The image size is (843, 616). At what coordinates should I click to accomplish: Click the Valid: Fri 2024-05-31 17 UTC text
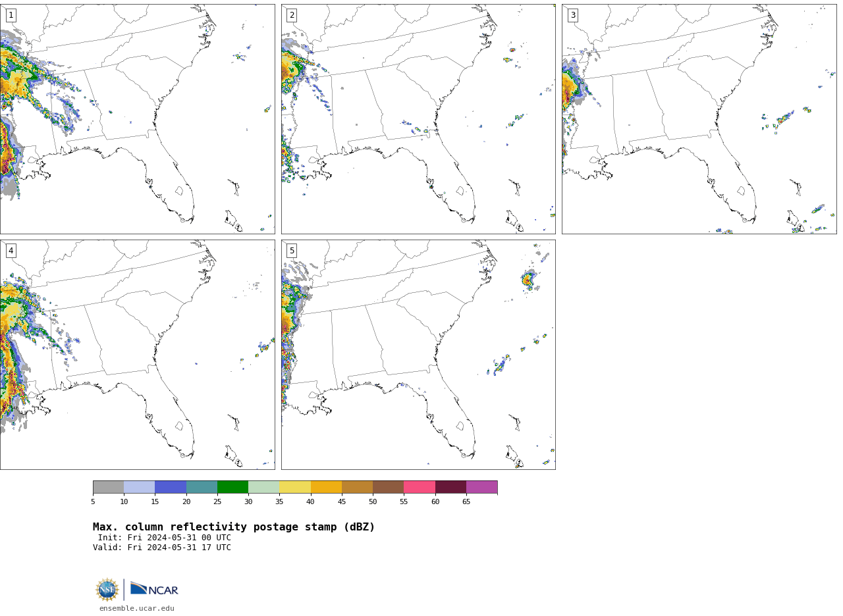(x=162, y=548)
